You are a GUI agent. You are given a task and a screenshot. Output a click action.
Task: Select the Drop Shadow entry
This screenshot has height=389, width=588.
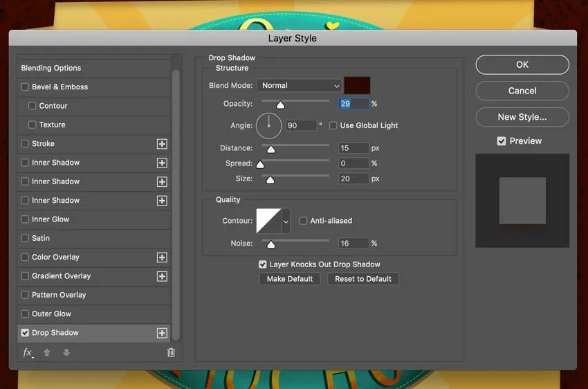click(x=94, y=333)
